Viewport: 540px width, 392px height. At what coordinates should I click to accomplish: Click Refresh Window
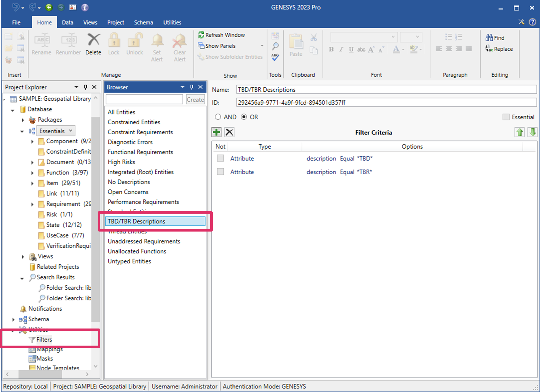(x=221, y=35)
